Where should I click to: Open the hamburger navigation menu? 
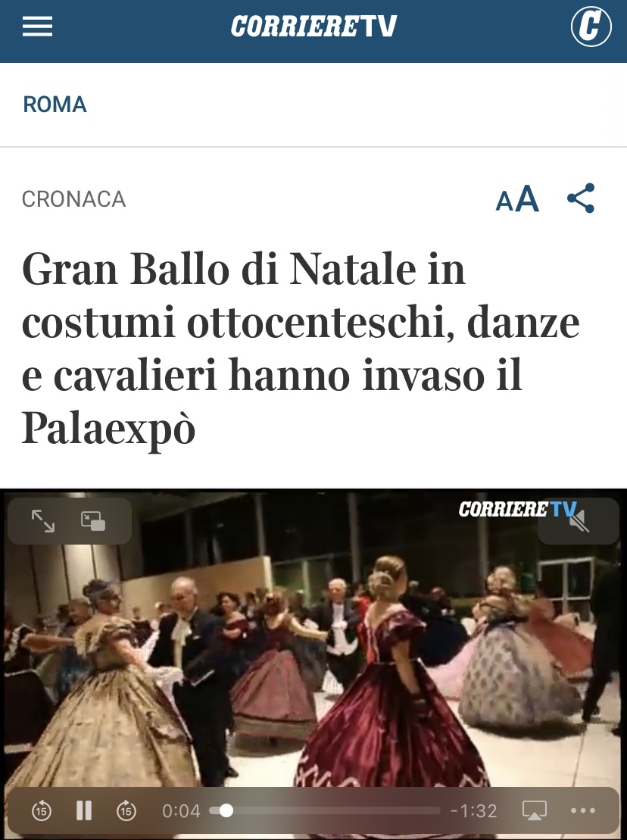[x=37, y=27]
